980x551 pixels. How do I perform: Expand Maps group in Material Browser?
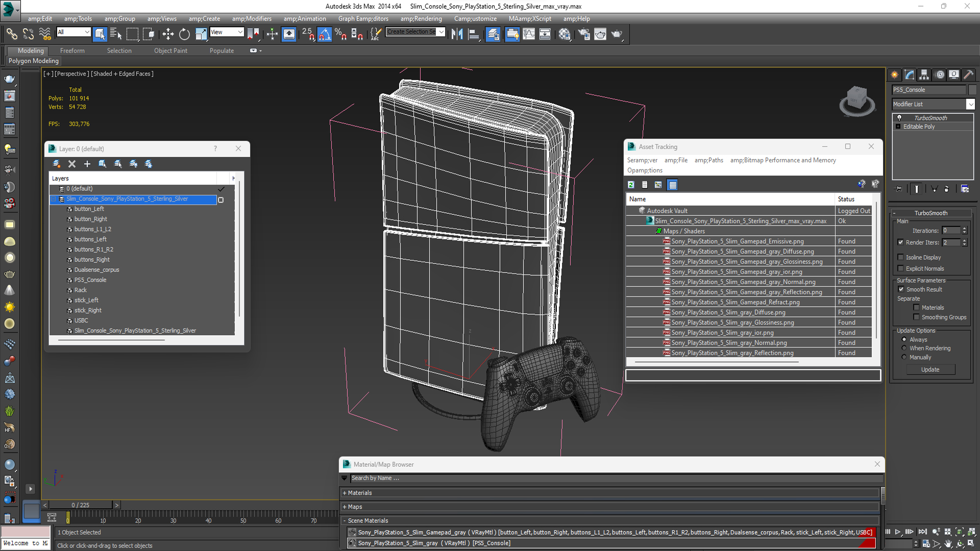[345, 507]
